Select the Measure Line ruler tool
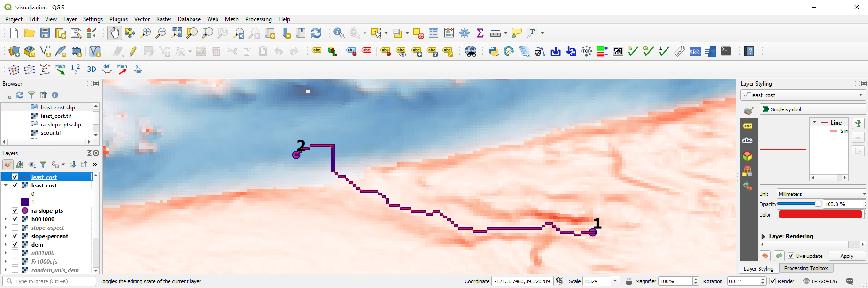The image size is (868, 288). click(495, 33)
